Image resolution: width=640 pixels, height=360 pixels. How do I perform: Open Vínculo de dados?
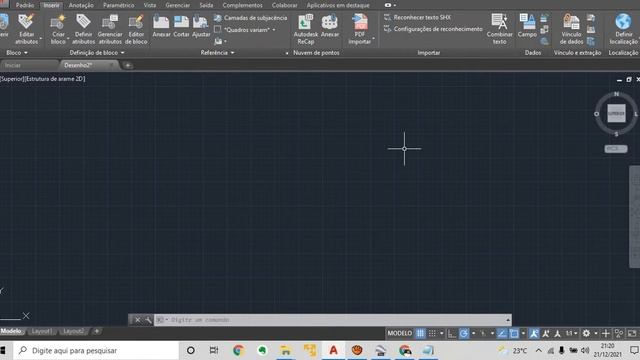[571, 29]
